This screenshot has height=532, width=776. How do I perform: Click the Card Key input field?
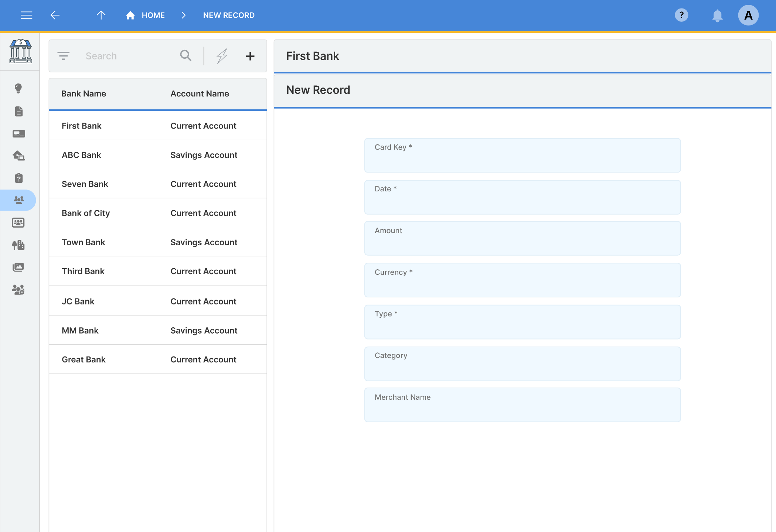tap(522, 156)
